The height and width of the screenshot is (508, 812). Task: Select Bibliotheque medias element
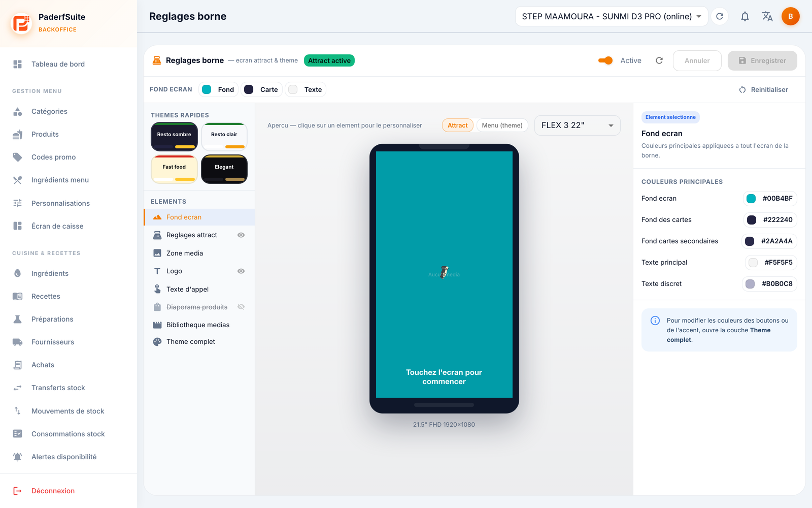[x=199, y=325]
